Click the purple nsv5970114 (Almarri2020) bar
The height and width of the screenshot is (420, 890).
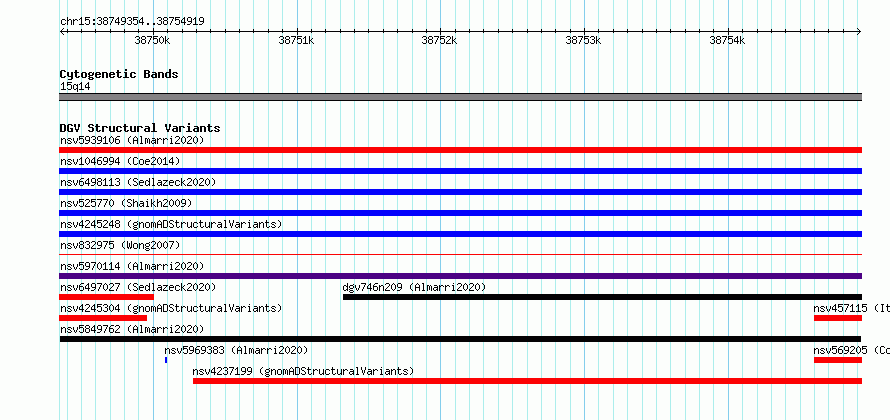coord(460,276)
